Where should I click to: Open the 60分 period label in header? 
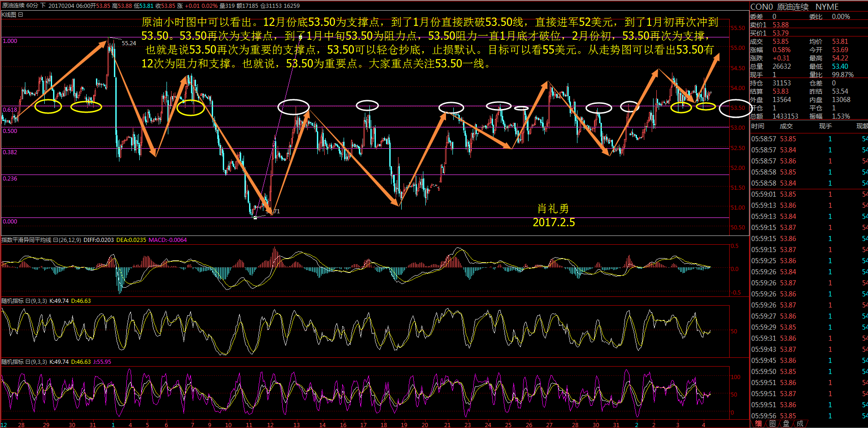coord(32,6)
